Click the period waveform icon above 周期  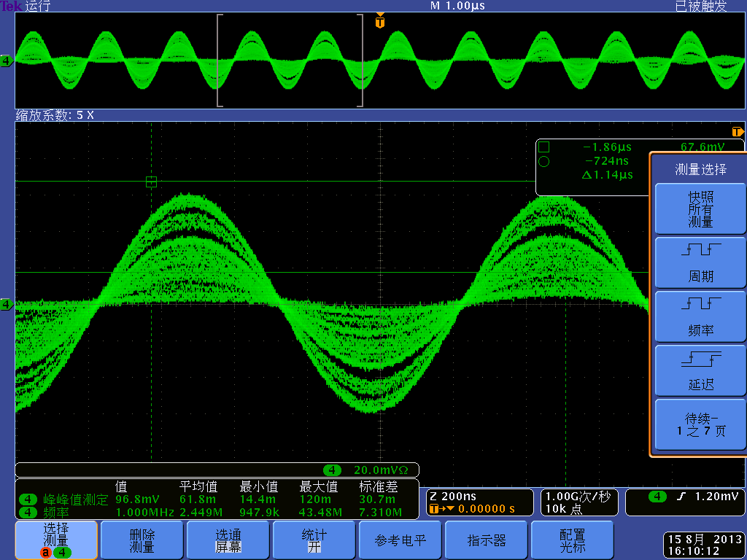[x=700, y=249]
